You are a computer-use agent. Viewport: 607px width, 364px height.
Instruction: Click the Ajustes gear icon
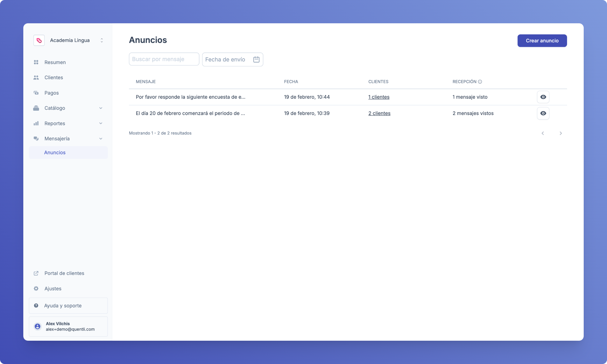click(x=36, y=289)
